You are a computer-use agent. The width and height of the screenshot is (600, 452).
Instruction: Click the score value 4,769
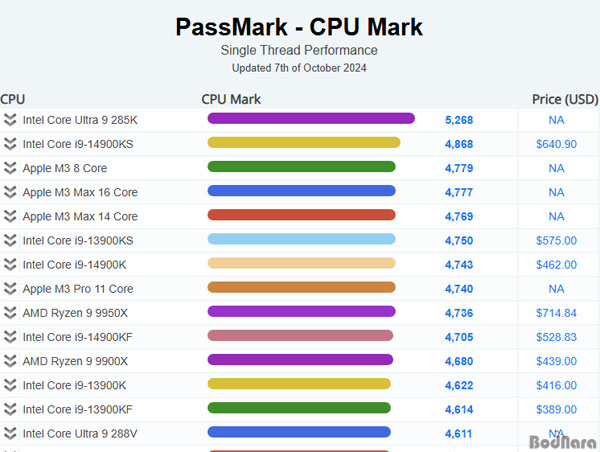coord(459,217)
